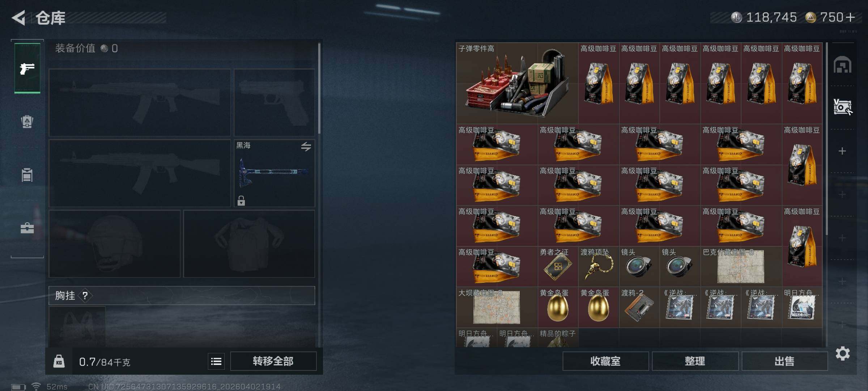
Task: Click the 转移全部 button
Action: click(273, 361)
